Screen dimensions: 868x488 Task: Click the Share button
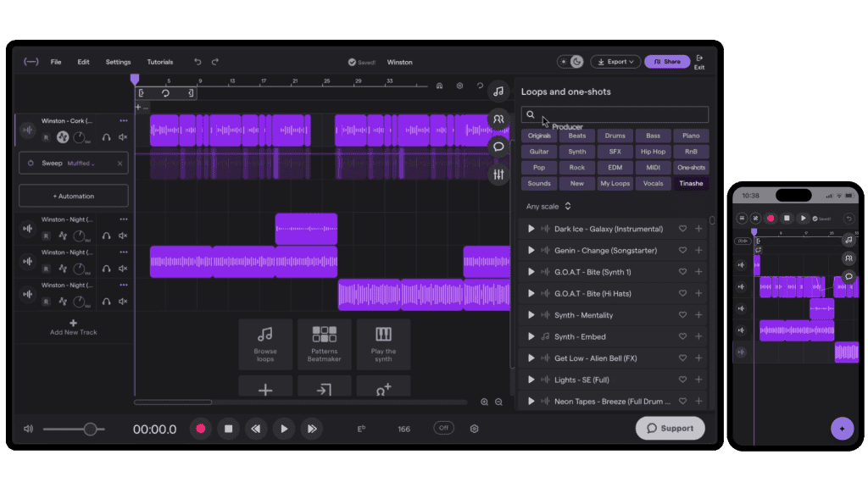(667, 61)
